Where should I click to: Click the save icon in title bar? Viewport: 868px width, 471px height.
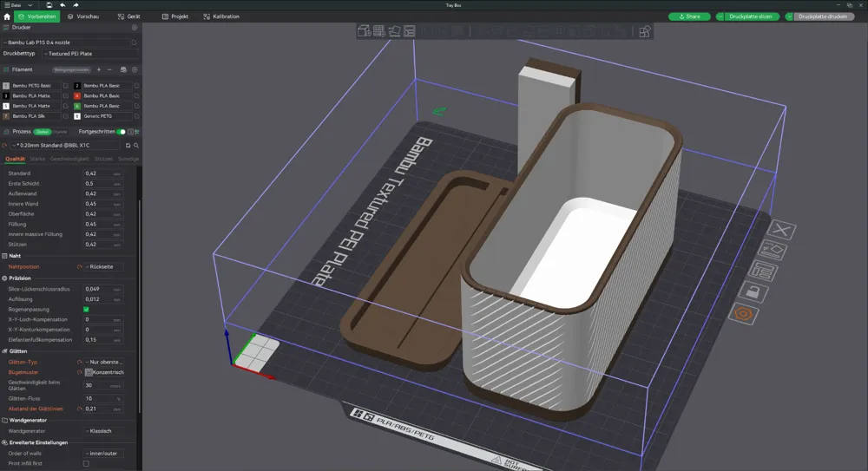(49, 5)
